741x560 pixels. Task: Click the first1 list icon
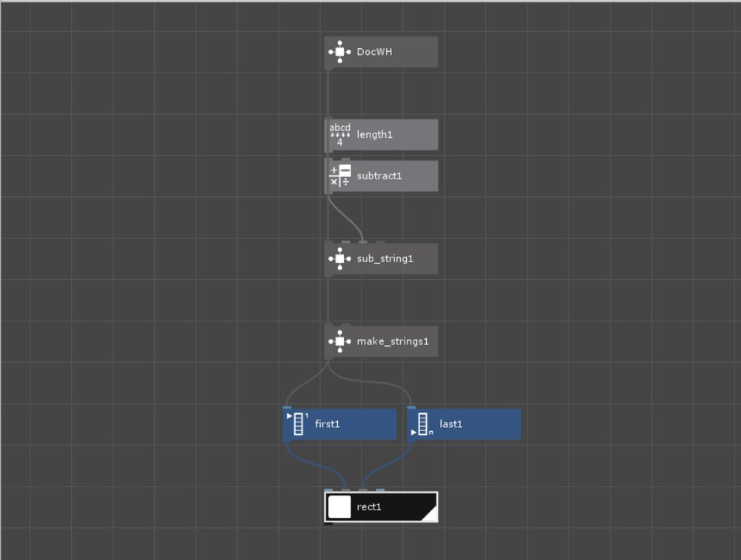pyautogui.click(x=298, y=424)
